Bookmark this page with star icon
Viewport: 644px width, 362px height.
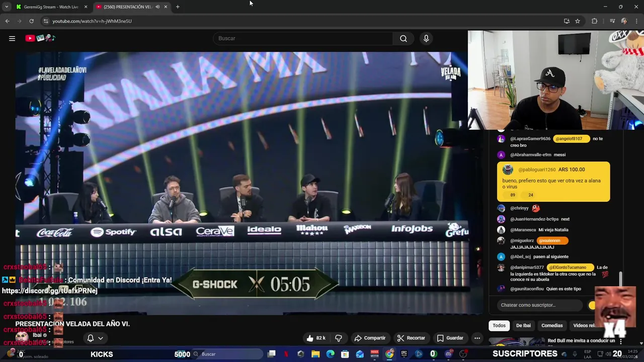click(x=578, y=21)
